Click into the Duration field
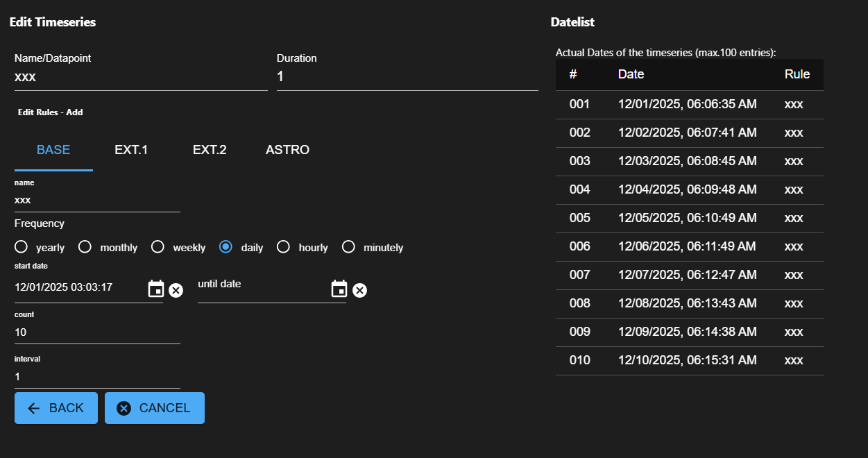The width and height of the screenshot is (868, 458). tap(407, 78)
